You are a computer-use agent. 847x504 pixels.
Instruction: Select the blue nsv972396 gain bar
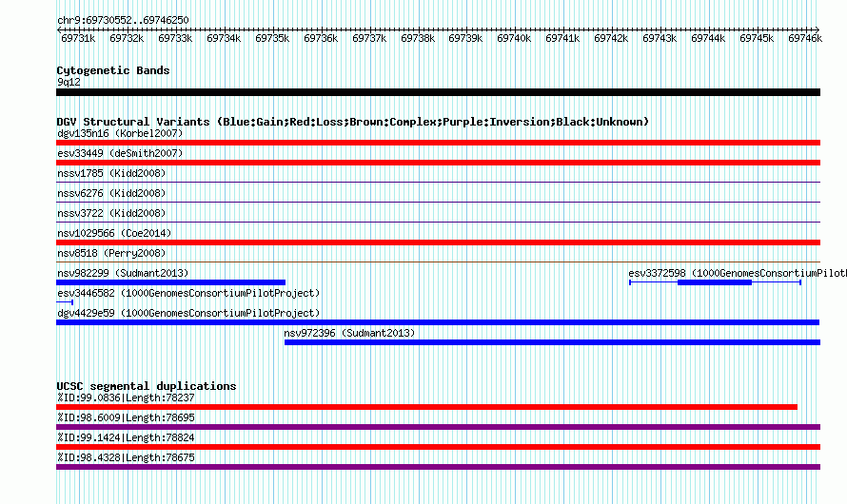(552, 342)
